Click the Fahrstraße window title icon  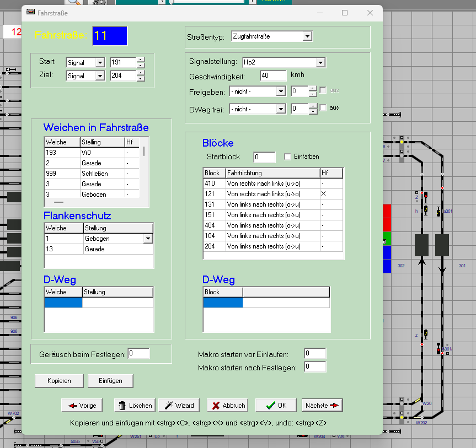click(x=30, y=12)
